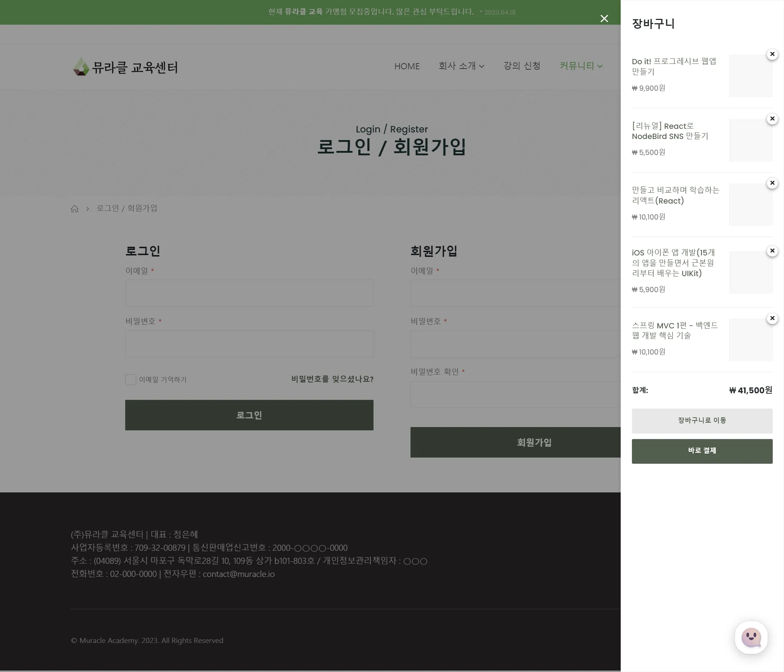Click the login 비밀번호 input field
Viewport: 784px width, 672px height.
(249, 344)
